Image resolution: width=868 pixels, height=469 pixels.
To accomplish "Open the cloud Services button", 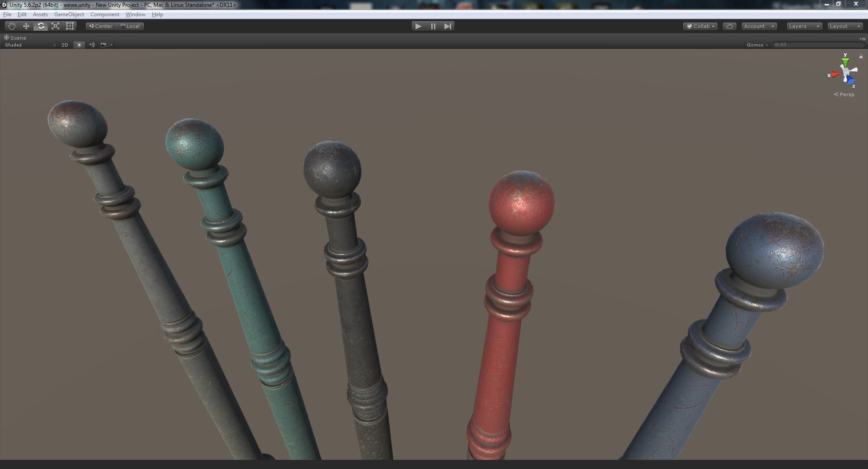I will (x=729, y=26).
